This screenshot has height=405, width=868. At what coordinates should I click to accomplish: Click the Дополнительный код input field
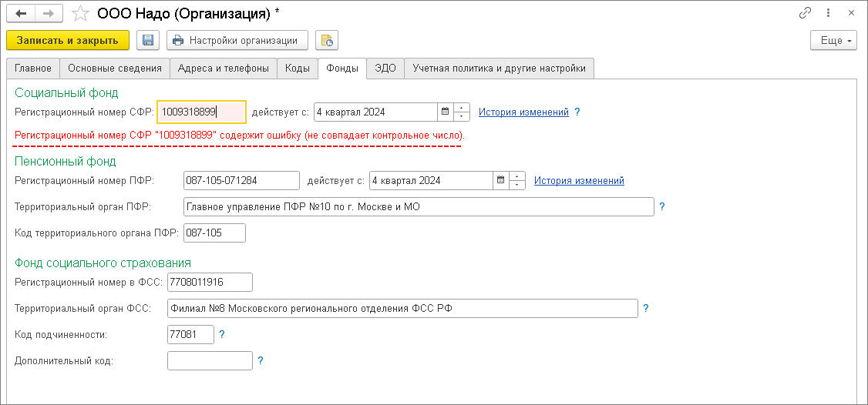click(x=210, y=360)
